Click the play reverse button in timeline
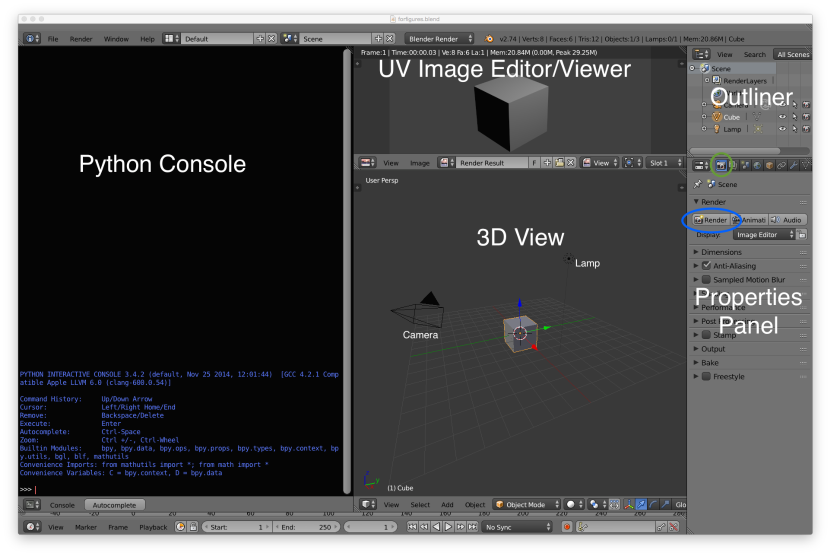Viewport: 830px width, 556px height. click(x=436, y=527)
